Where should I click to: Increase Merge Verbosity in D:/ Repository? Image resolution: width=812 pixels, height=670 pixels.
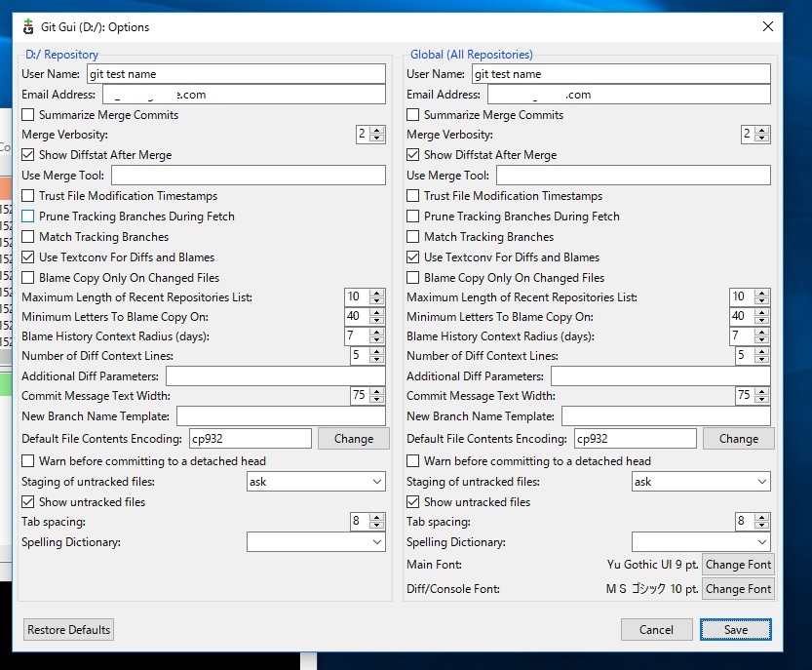point(377,130)
